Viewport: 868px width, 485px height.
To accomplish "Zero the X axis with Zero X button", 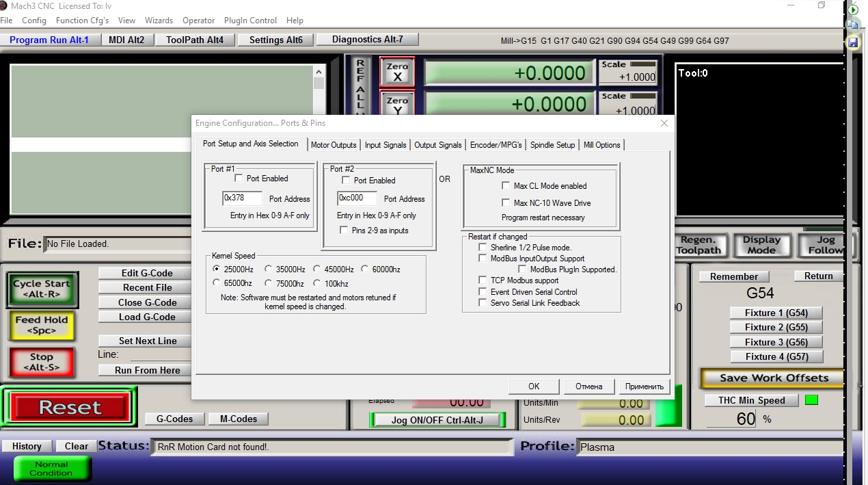I will point(397,73).
